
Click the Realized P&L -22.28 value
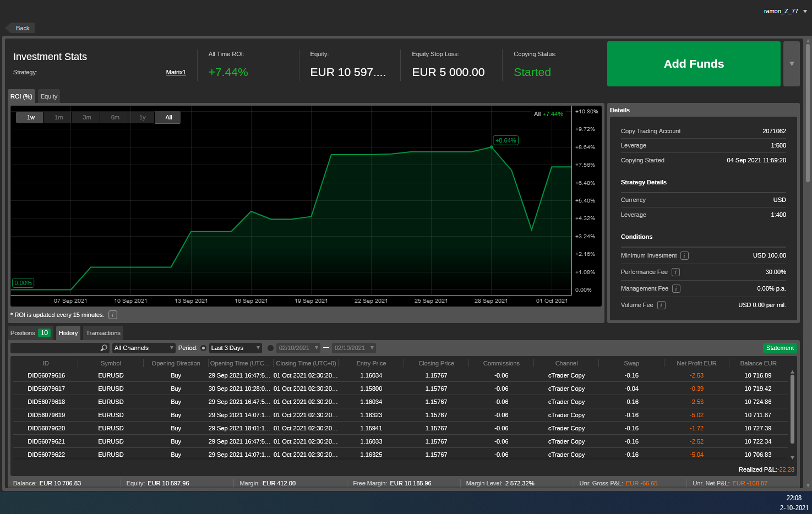pyautogui.click(x=786, y=469)
